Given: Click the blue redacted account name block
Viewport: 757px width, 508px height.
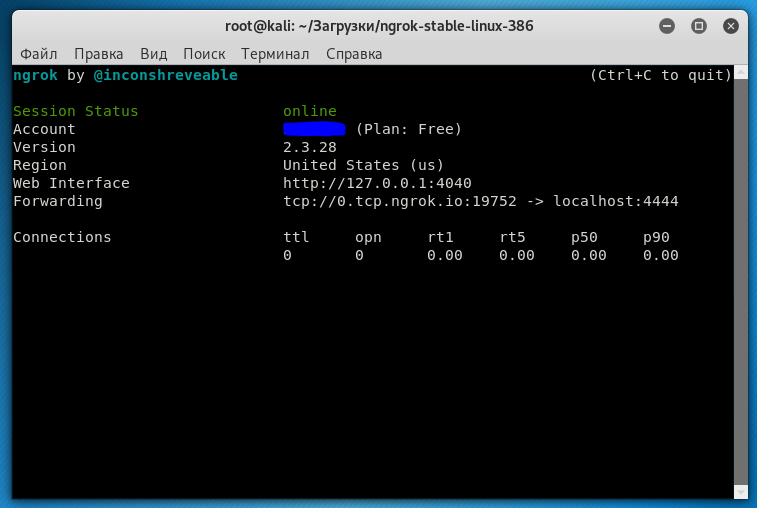Looking at the screenshot, I should click(x=314, y=129).
